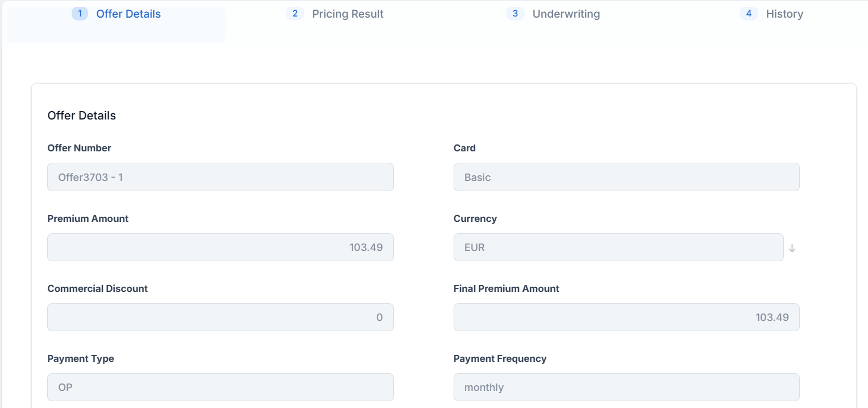Click the step 4 number badge
Screen dimensions: 868x408
pyautogui.click(x=749, y=14)
